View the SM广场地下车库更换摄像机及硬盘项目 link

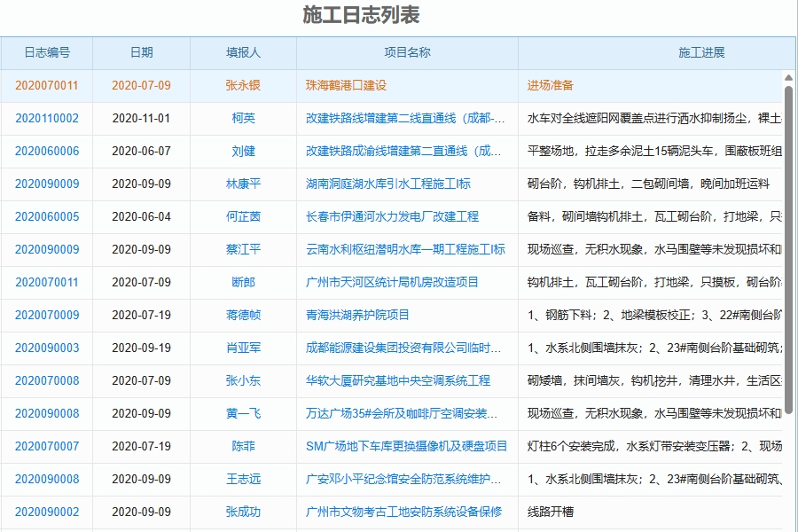click(x=403, y=446)
